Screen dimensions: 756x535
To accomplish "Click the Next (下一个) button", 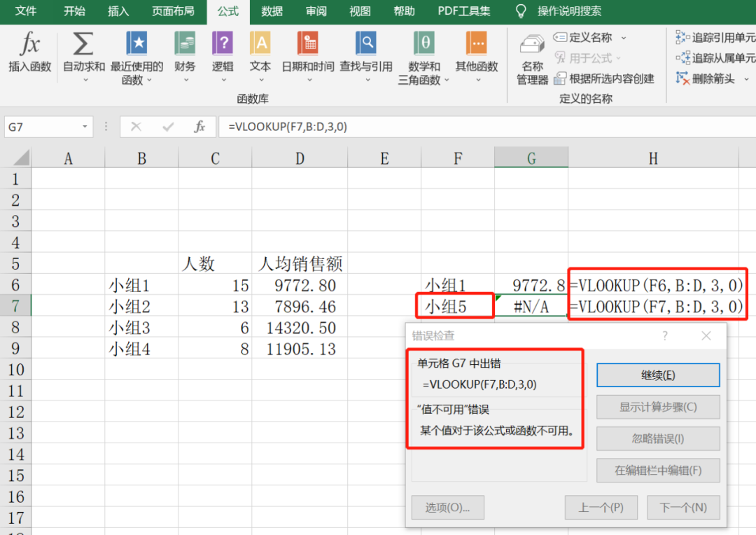I will [x=683, y=508].
